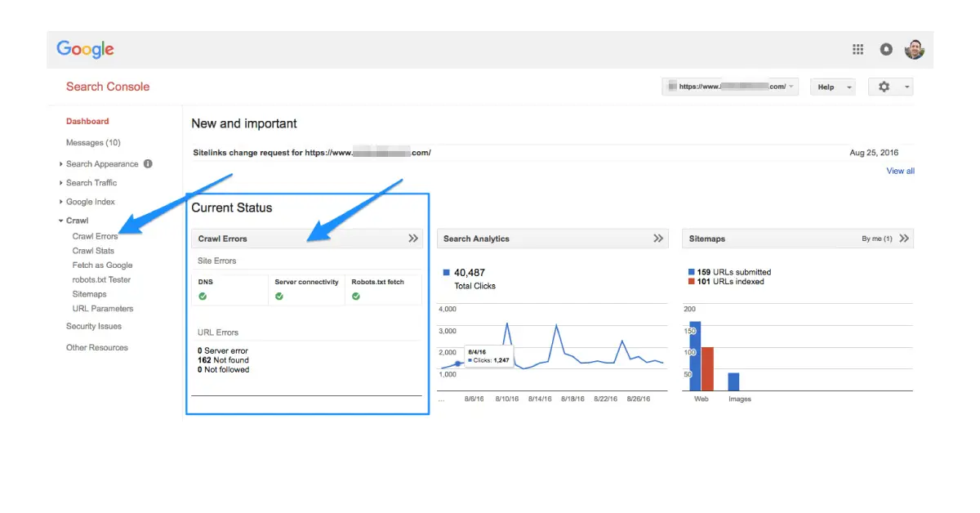Open the site property URL dropdown
Screen dimensions: 980x513
pos(730,87)
